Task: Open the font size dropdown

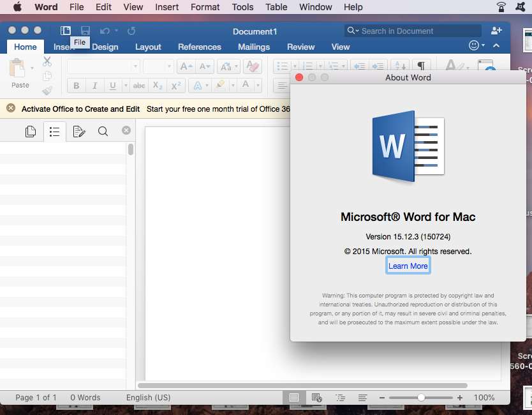Action: click(169, 66)
